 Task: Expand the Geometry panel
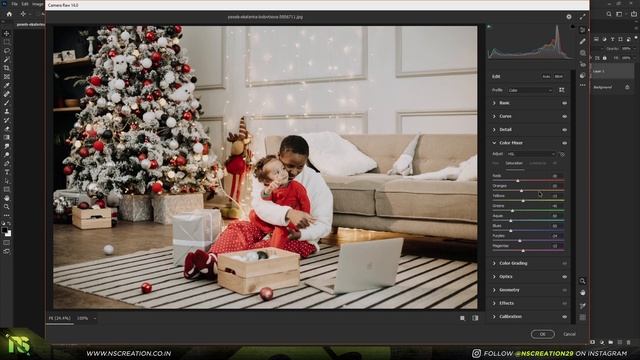(494, 290)
